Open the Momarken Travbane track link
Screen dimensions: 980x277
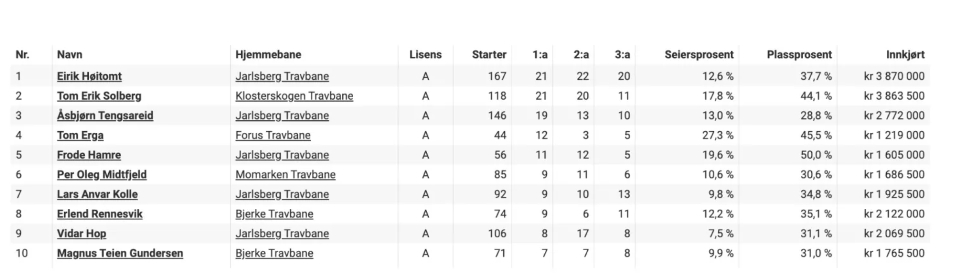tap(286, 175)
